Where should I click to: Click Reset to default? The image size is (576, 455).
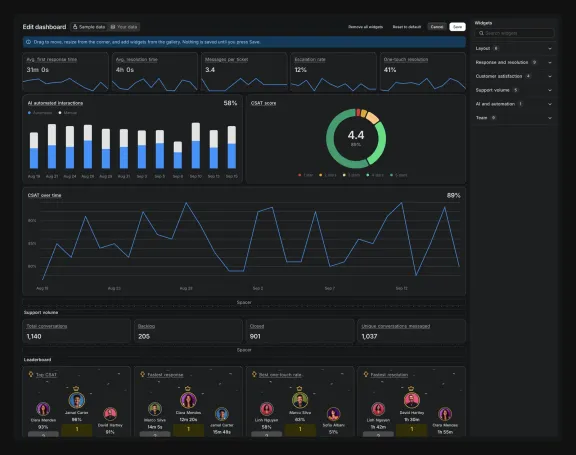tap(407, 27)
